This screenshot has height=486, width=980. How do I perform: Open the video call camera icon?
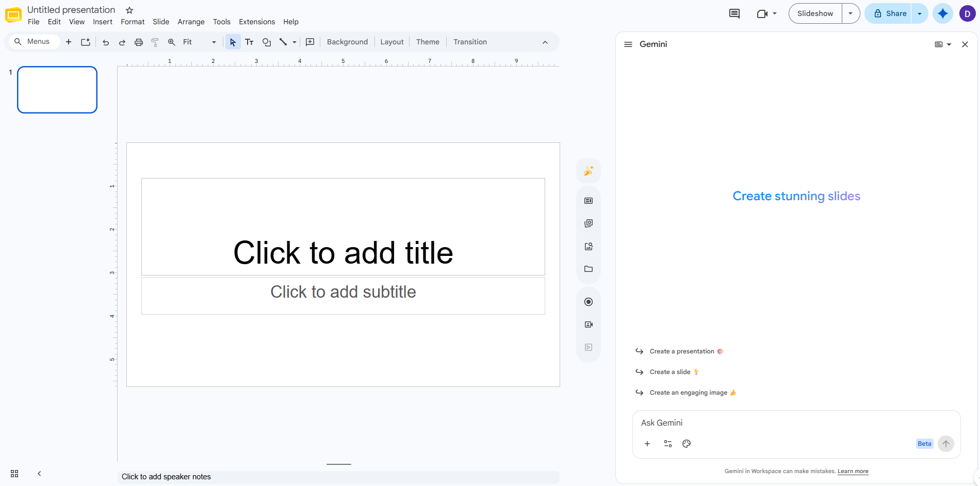(x=762, y=14)
